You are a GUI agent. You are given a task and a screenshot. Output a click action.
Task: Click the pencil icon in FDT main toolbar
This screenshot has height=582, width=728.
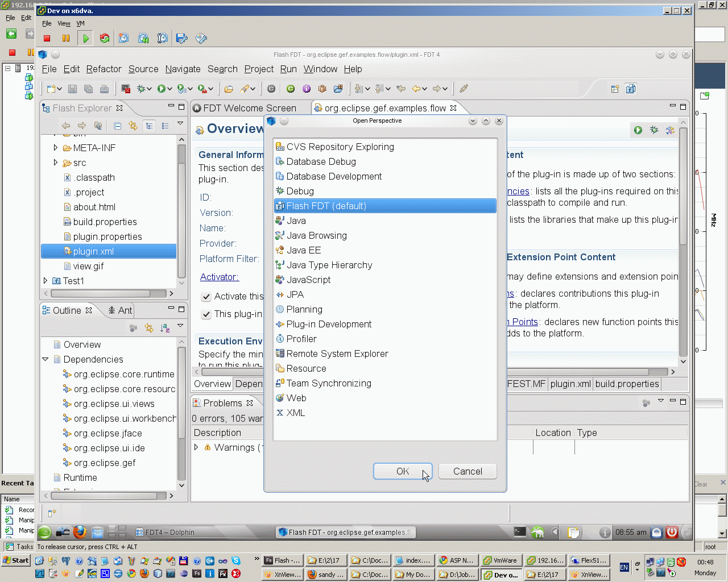464,89
